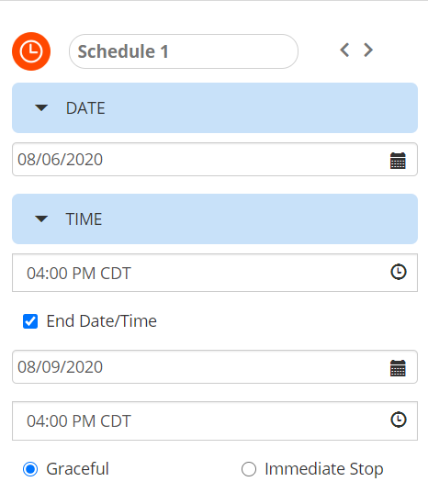Open calendar picker for end date 08/09/2020
The width and height of the screenshot is (428, 504).
pyautogui.click(x=398, y=367)
